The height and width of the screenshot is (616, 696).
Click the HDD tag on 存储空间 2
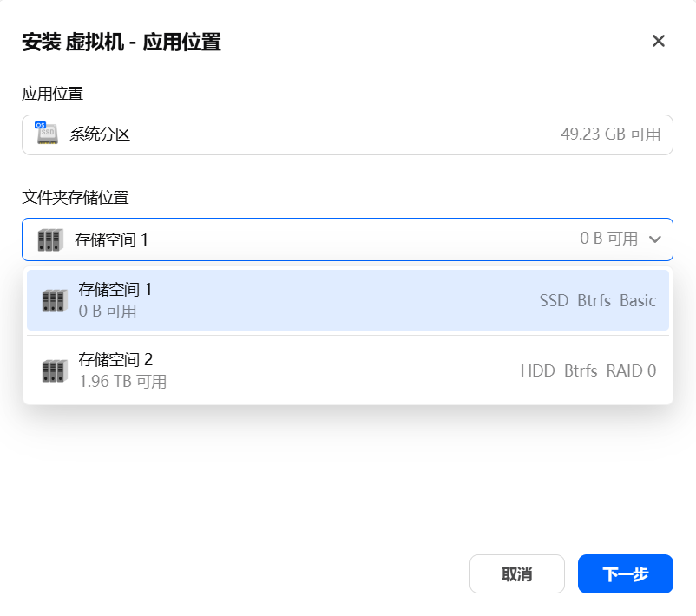coord(537,370)
